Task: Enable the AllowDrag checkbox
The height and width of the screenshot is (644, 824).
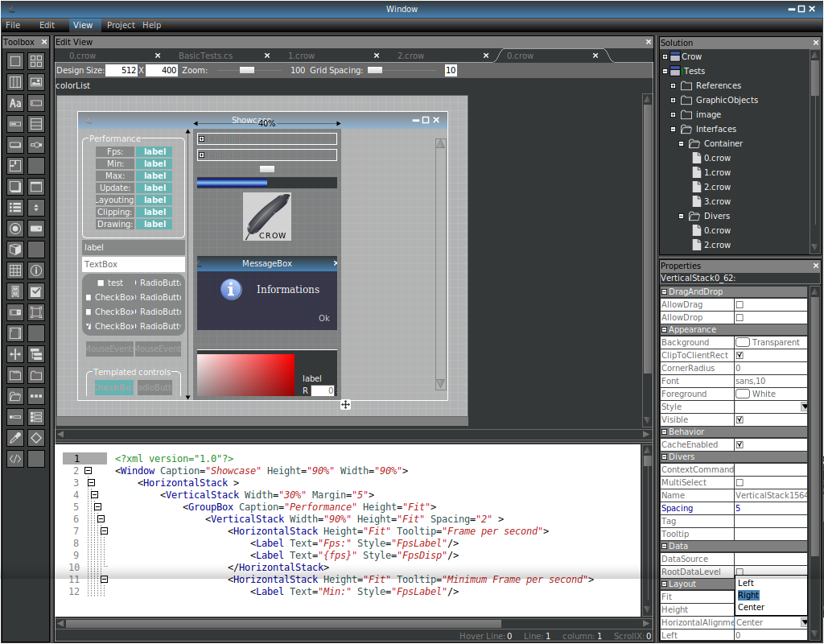Action: (x=740, y=305)
